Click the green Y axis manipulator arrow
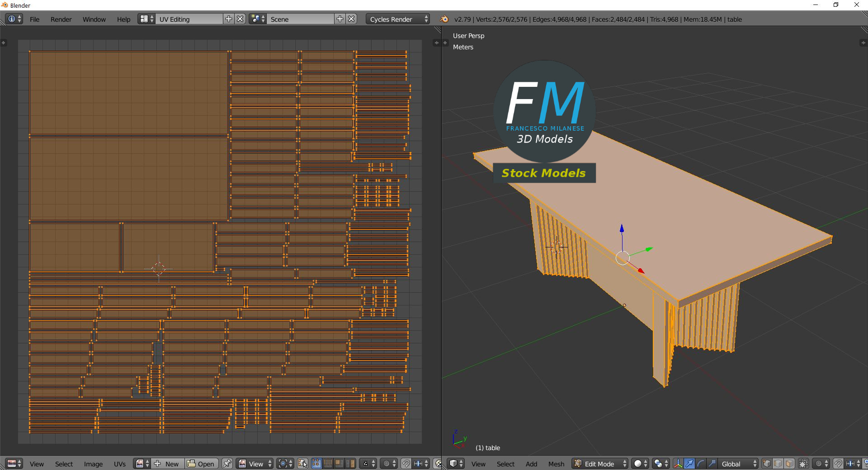Viewport: 868px width, 470px height. click(x=649, y=249)
